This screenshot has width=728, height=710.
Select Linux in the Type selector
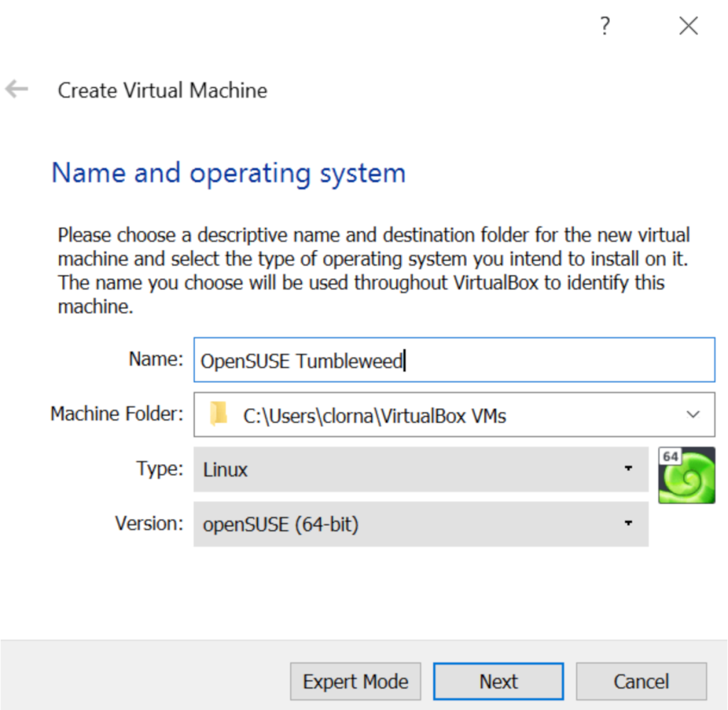pos(419,469)
